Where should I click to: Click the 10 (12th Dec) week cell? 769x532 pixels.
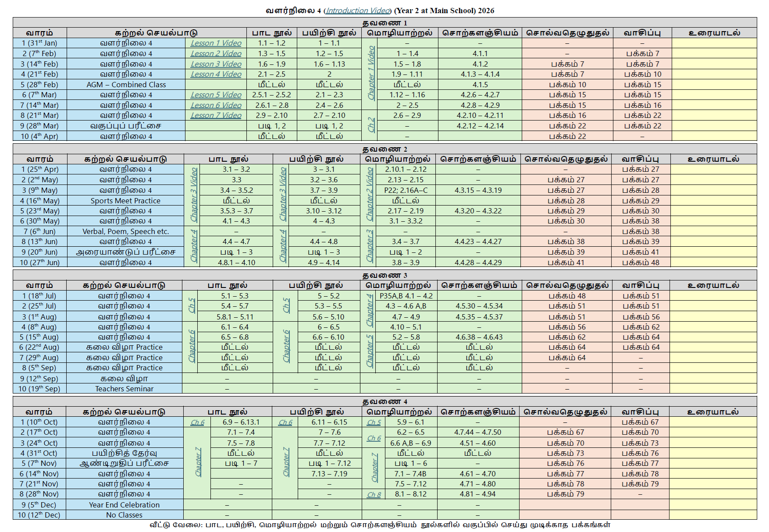(x=39, y=515)
